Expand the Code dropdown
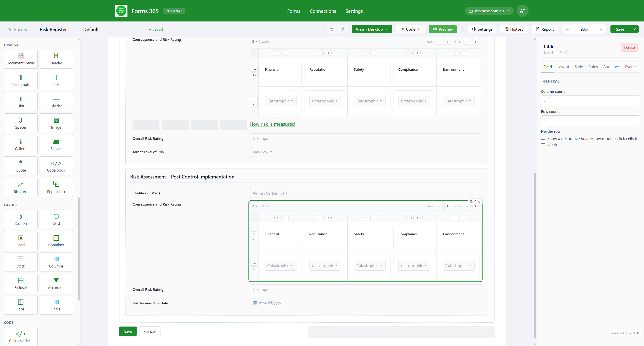The image size is (644, 346). [410, 29]
